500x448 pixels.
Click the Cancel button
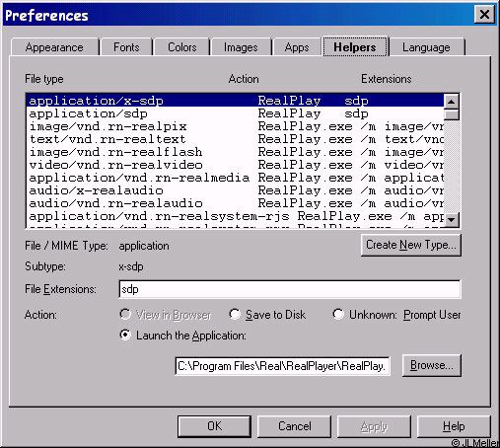[294, 426]
